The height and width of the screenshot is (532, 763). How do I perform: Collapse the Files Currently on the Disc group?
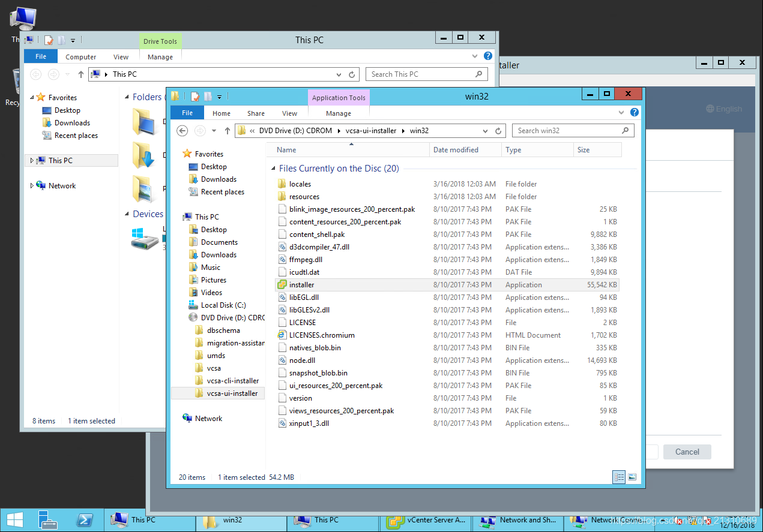point(274,169)
